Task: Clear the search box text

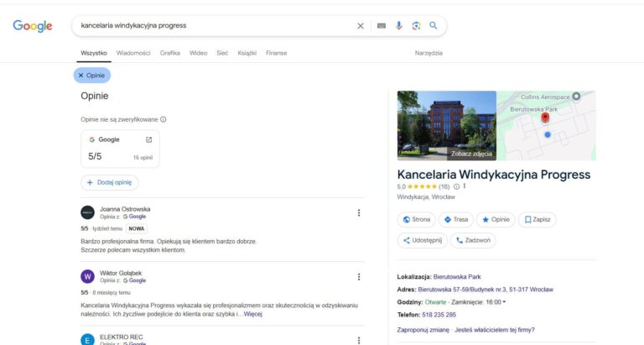Action: (361, 26)
